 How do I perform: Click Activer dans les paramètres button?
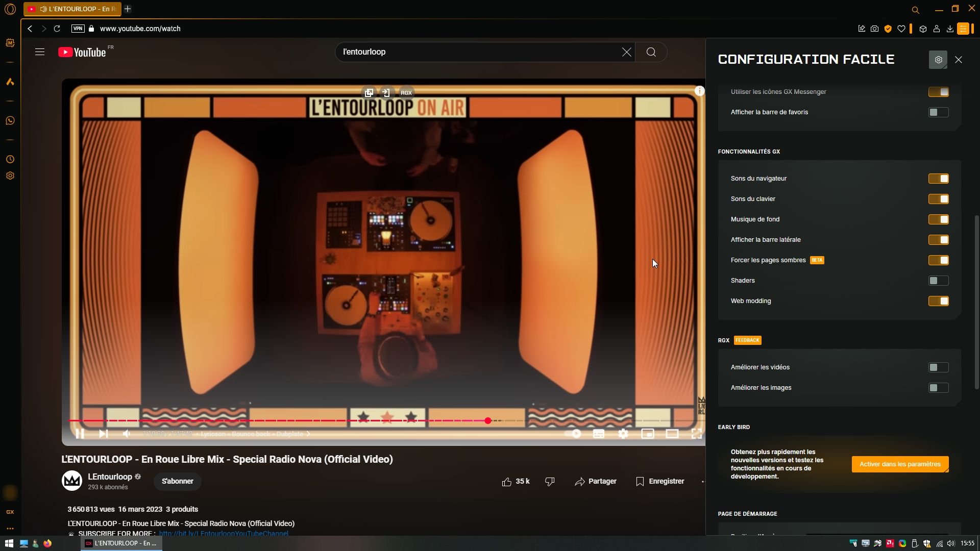click(x=900, y=464)
